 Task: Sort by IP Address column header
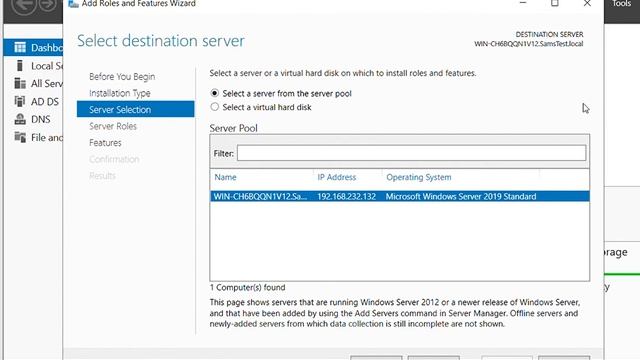pos(337,177)
